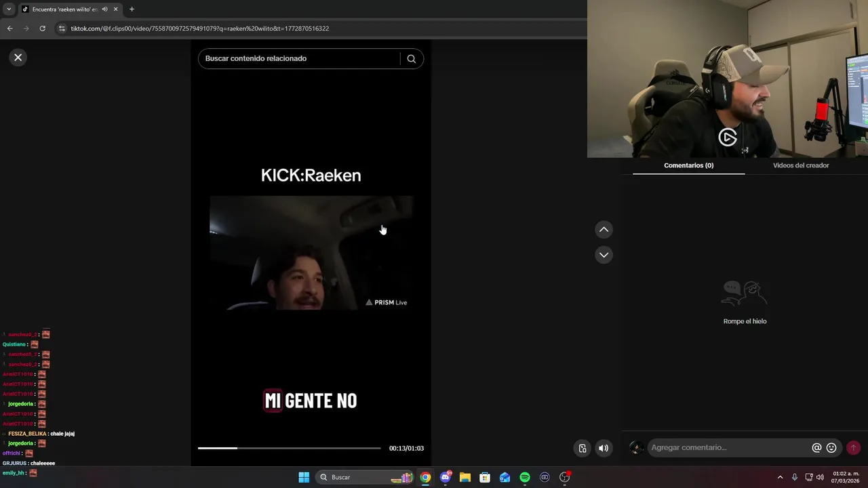Select the 'Encuentra raeken wilito' browser tab
This screenshot has width=868, height=488.
(65, 9)
